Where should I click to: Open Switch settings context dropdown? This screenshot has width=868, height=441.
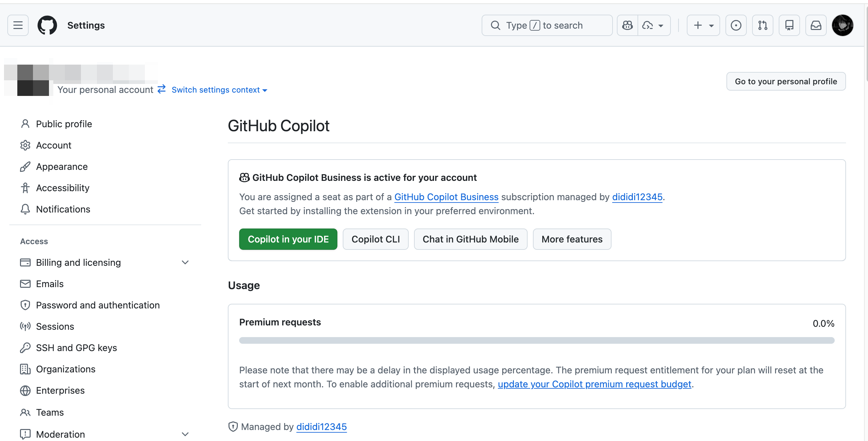pos(219,90)
